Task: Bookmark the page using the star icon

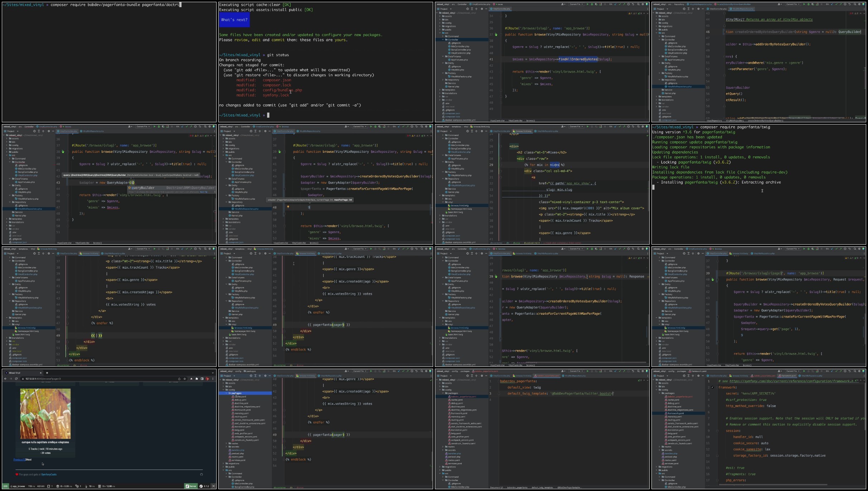Action: click(x=185, y=379)
